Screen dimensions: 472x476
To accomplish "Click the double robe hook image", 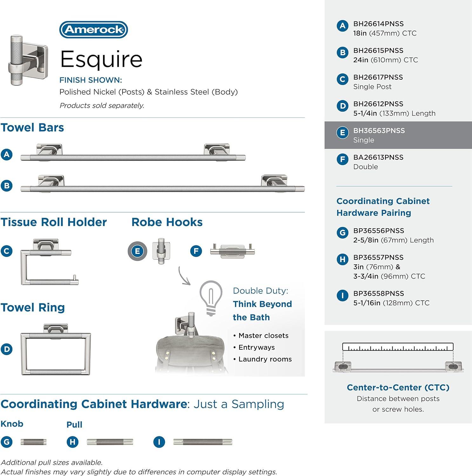I will pos(233,251).
